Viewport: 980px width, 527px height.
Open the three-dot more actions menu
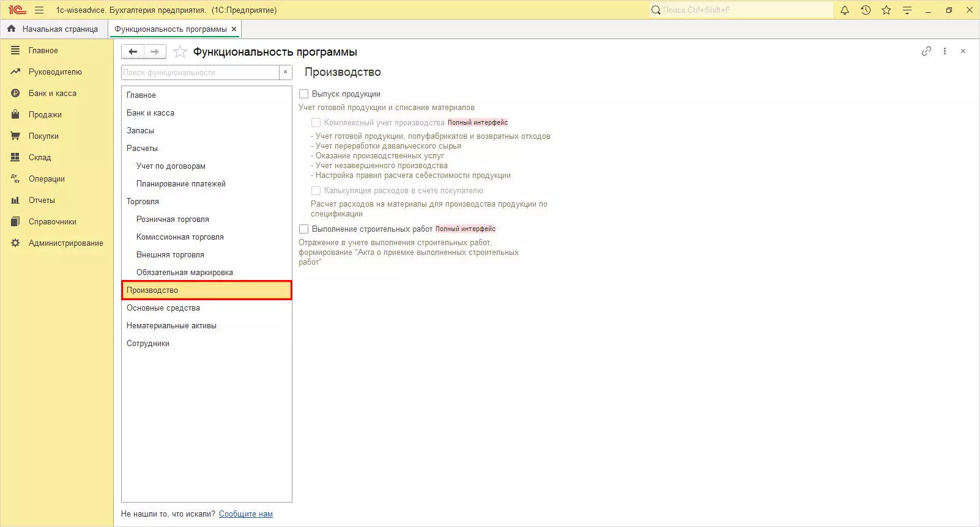pyautogui.click(x=945, y=51)
